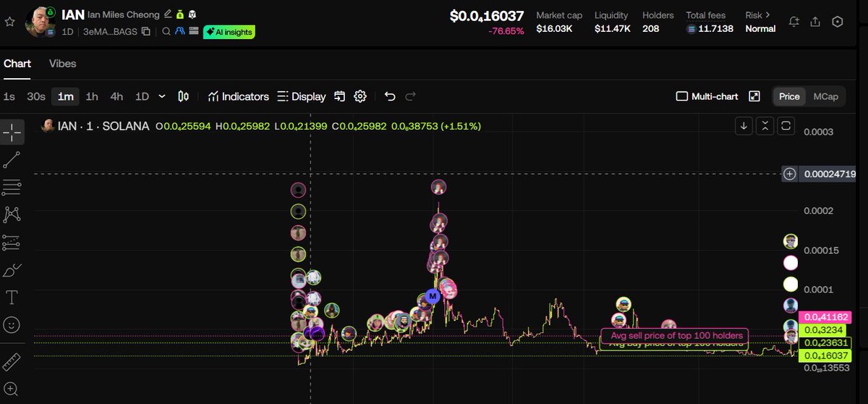Click the -76.65% price change
Viewport: 868px width, 404px height.
(x=506, y=31)
